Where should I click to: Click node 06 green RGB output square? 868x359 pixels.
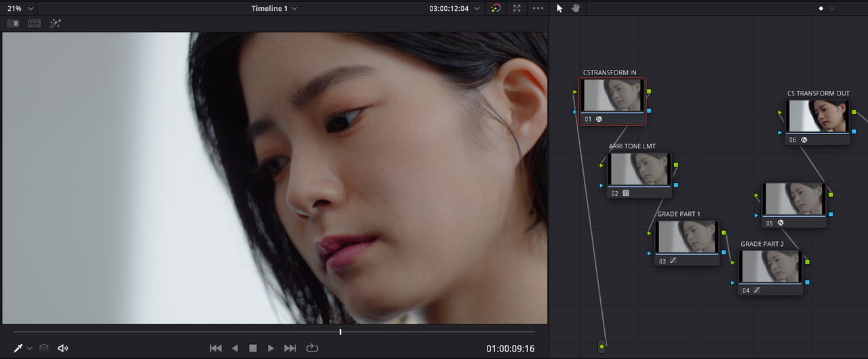[x=854, y=112]
